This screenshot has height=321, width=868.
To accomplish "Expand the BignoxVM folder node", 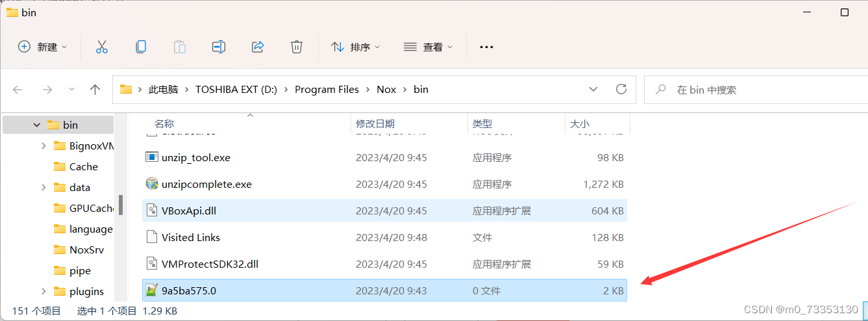I will click(43, 146).
